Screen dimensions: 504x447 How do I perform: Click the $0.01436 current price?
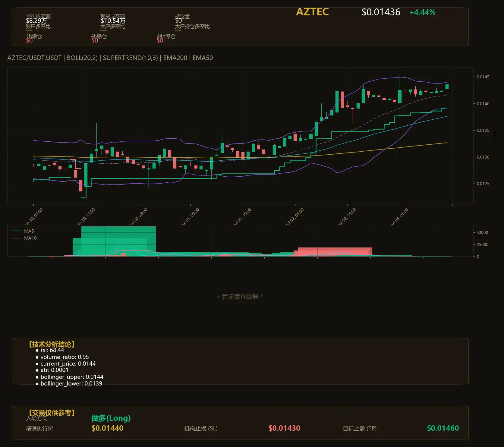[x=381, y=12]
